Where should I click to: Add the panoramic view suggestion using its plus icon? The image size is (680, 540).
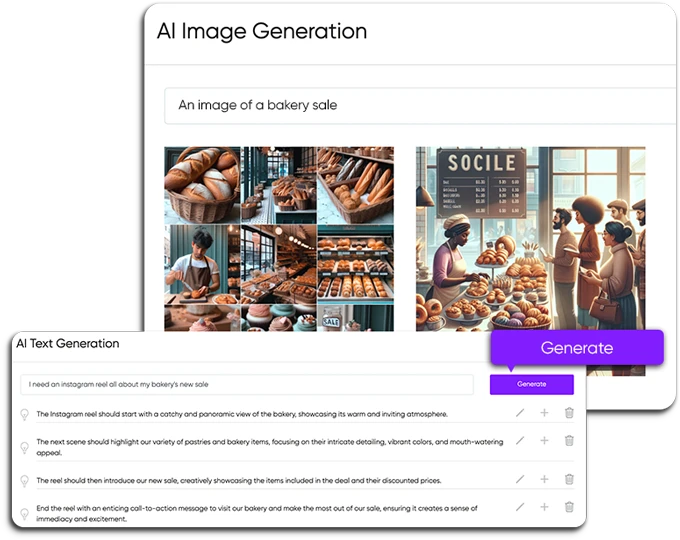point(544,412)
